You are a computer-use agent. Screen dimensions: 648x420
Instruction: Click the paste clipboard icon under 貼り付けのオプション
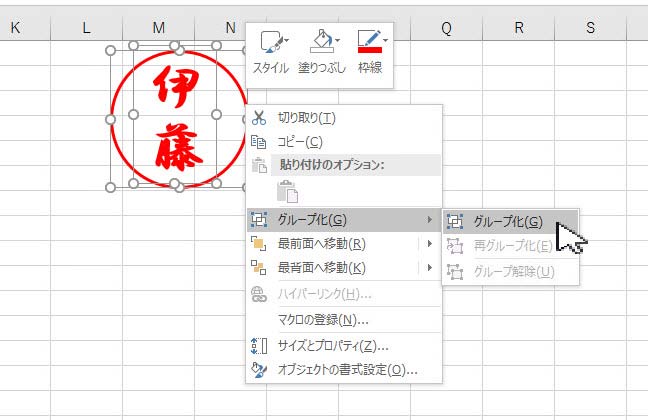[x=287, y=192]
